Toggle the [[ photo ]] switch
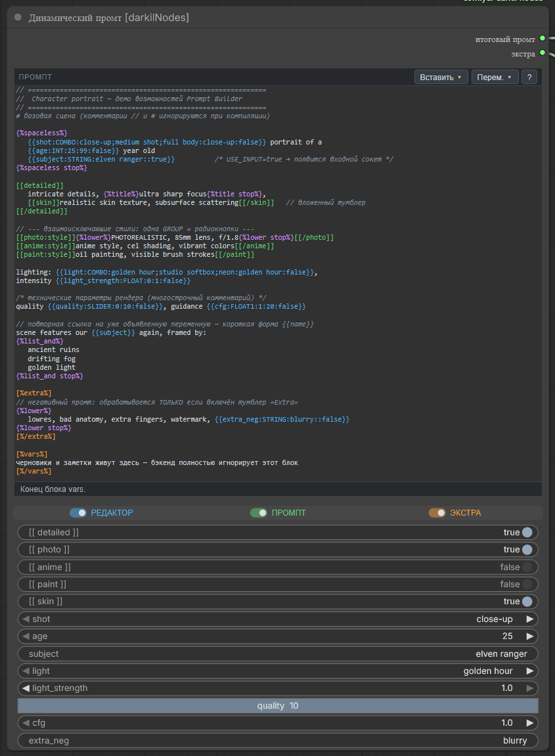Viewport: 555px width, 756px height. pos(278,550)
